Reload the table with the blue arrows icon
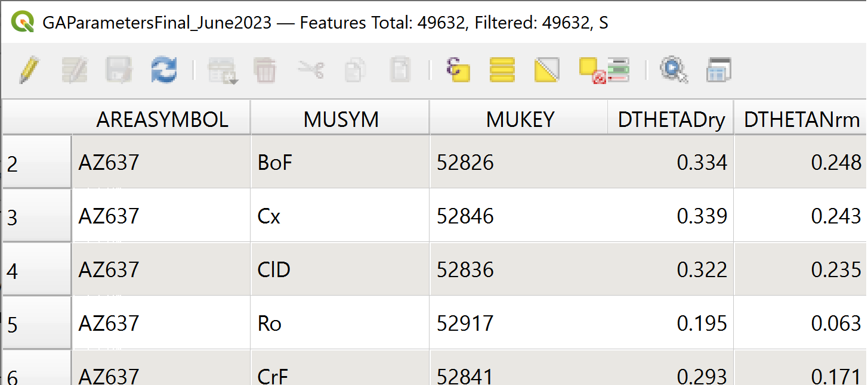This screenshot has height=385, width=868. (x=163, y=70)
